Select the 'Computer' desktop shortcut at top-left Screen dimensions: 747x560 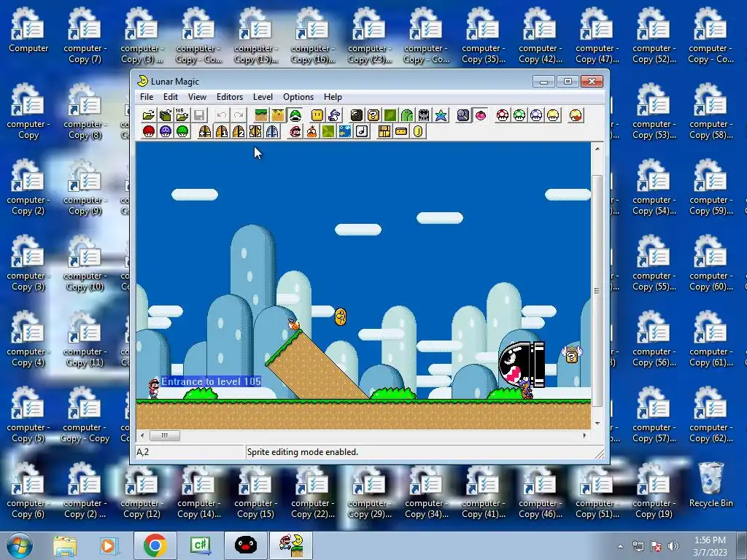(28, 30)
